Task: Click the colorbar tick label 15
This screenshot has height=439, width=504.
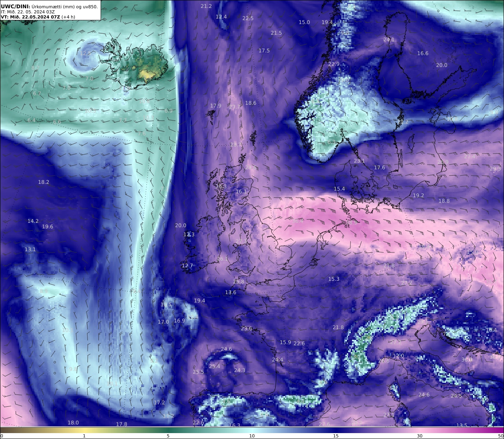Action: (x=336, y=436)
